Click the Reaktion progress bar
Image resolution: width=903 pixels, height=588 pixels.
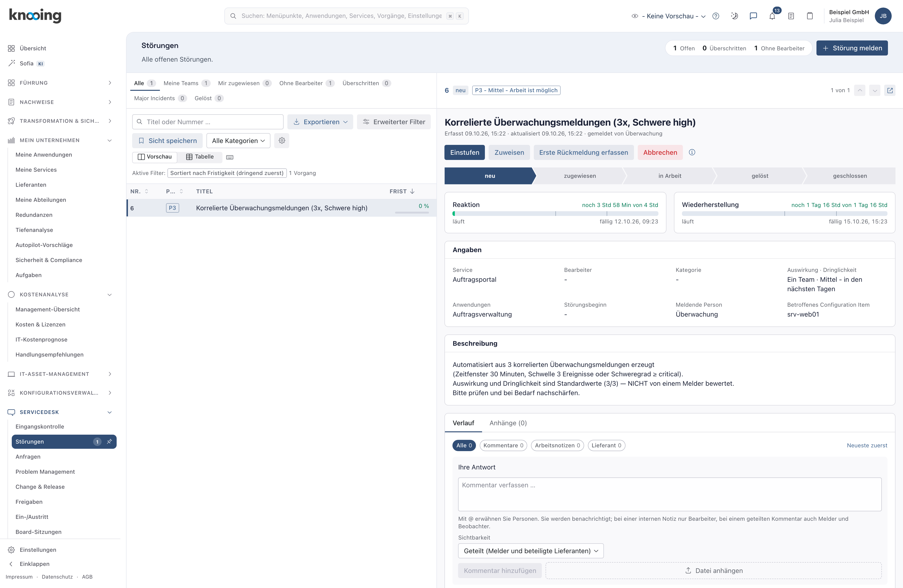tap(555, 214)
